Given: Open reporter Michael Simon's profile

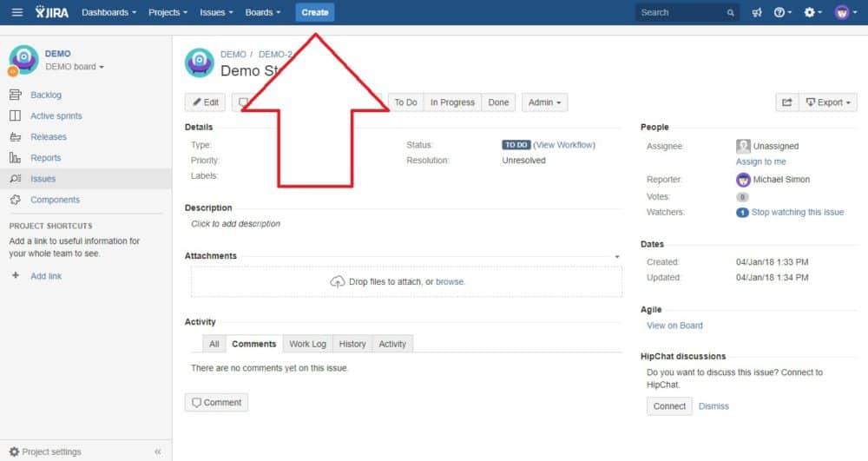Looking at the screenshot, I should (x=781, y=180).
